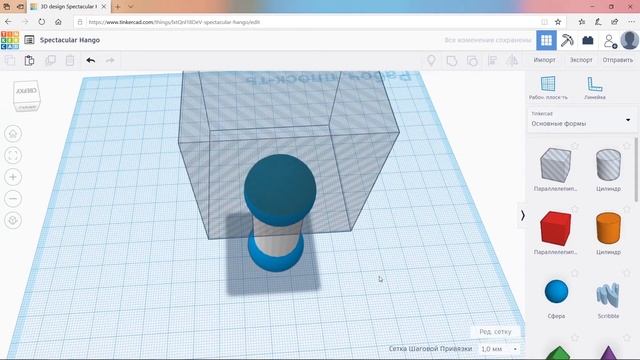Open the Align tool
The width and height of the screenshot is (640, 360).
click(492, 61)
